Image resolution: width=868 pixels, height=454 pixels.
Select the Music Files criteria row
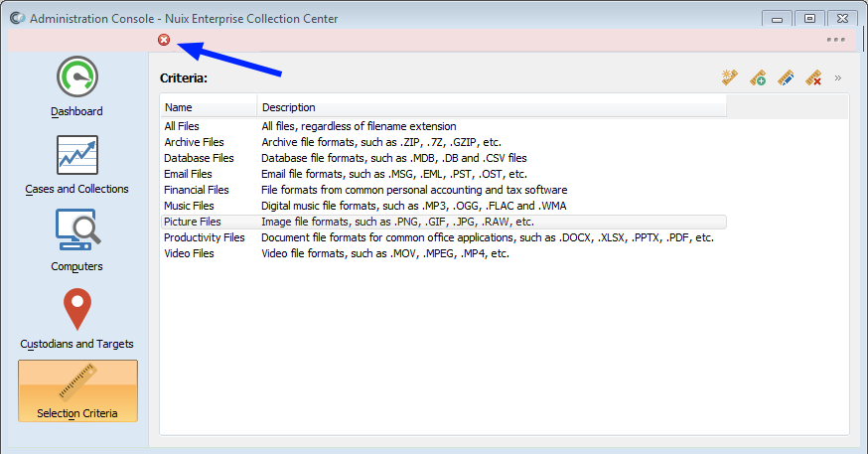[444, 206]
